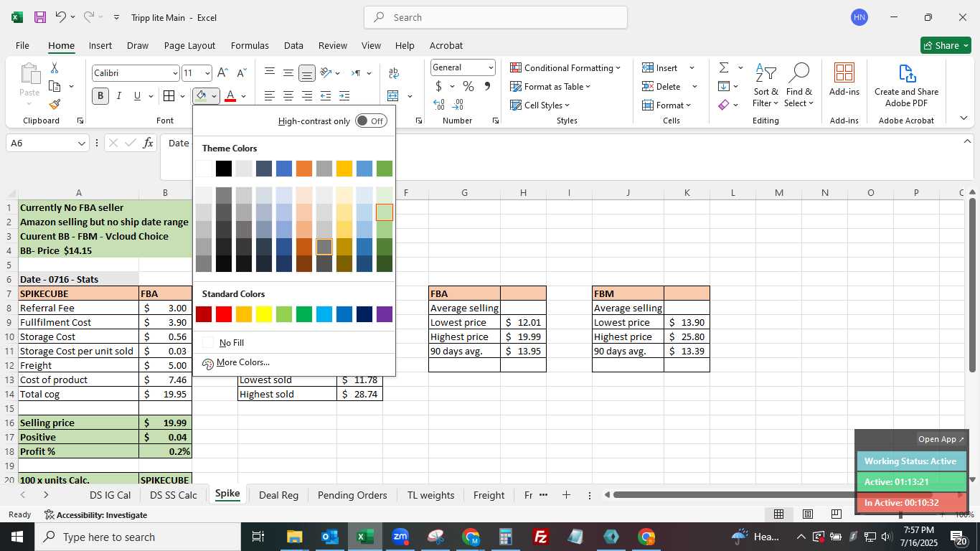Click the Clear eraser icon in Editing

[x=724, y=105]
